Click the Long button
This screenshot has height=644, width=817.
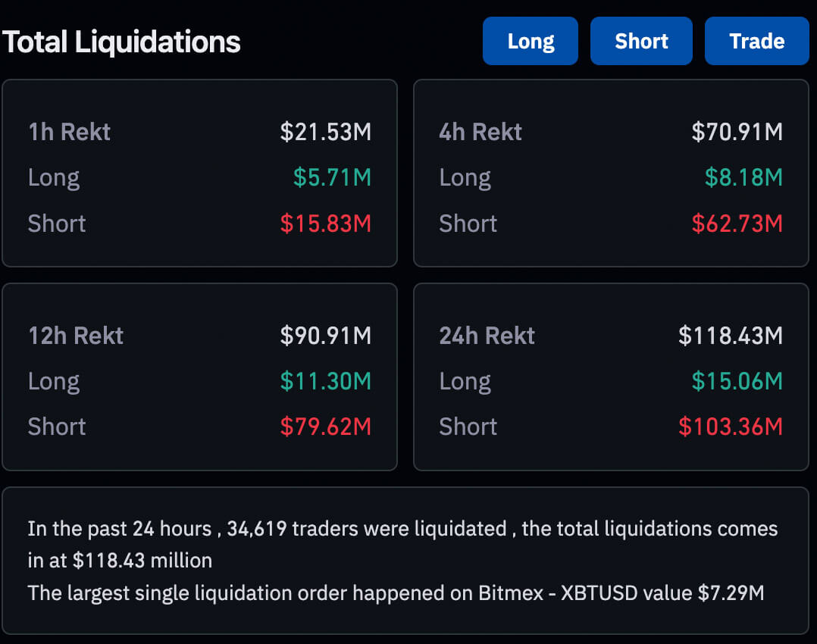point(531,41)
